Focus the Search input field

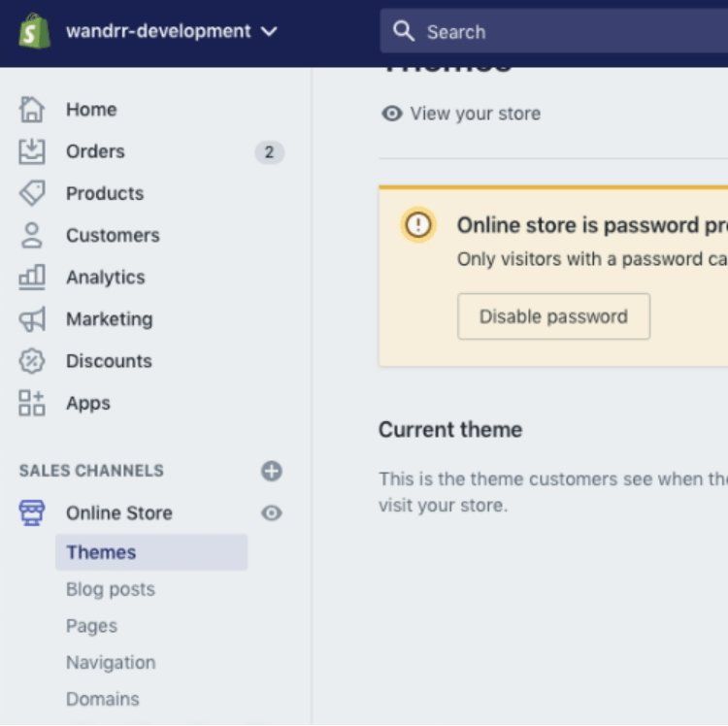[563, 32]
